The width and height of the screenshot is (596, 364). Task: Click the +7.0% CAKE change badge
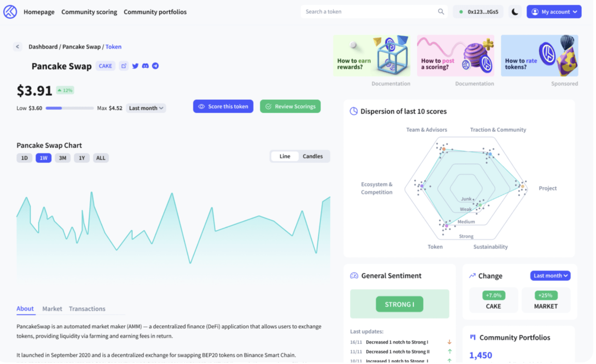pyautogui.click(x=493, y=295)
